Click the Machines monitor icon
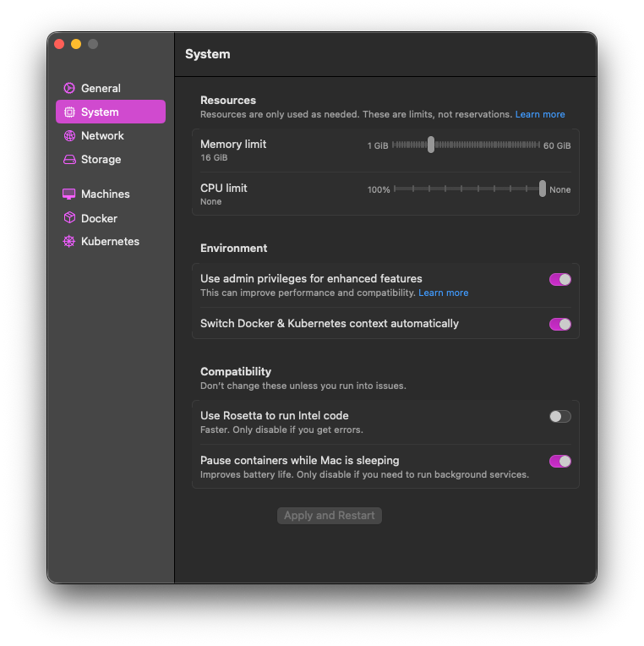 pyautogui.click(x=69, y=194)
